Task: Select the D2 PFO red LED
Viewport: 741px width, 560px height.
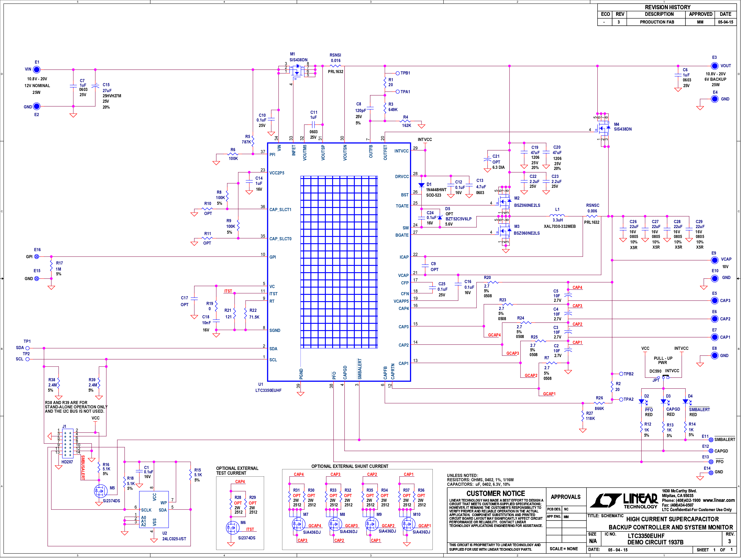Action: (x=642, y=402)
